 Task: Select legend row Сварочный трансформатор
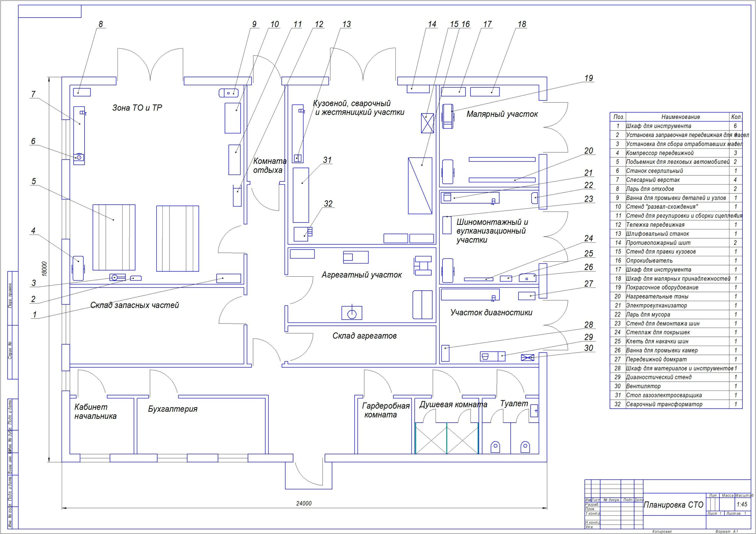[664, 404]
